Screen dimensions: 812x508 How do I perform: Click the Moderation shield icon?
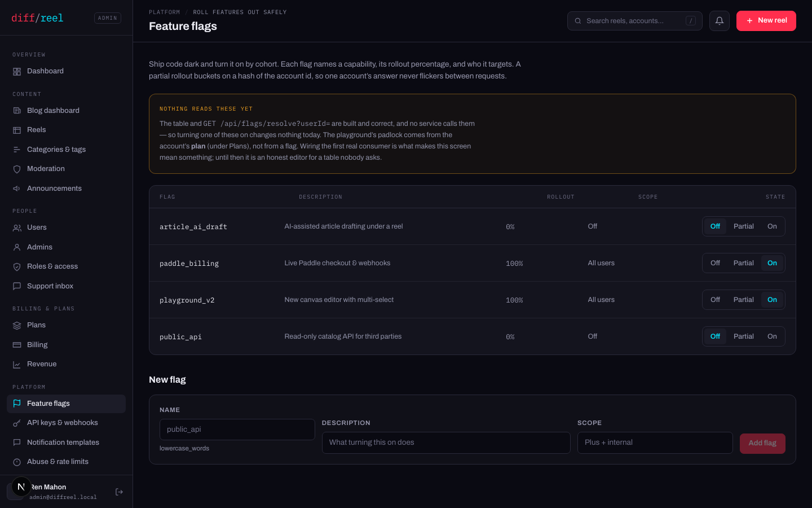17,169
